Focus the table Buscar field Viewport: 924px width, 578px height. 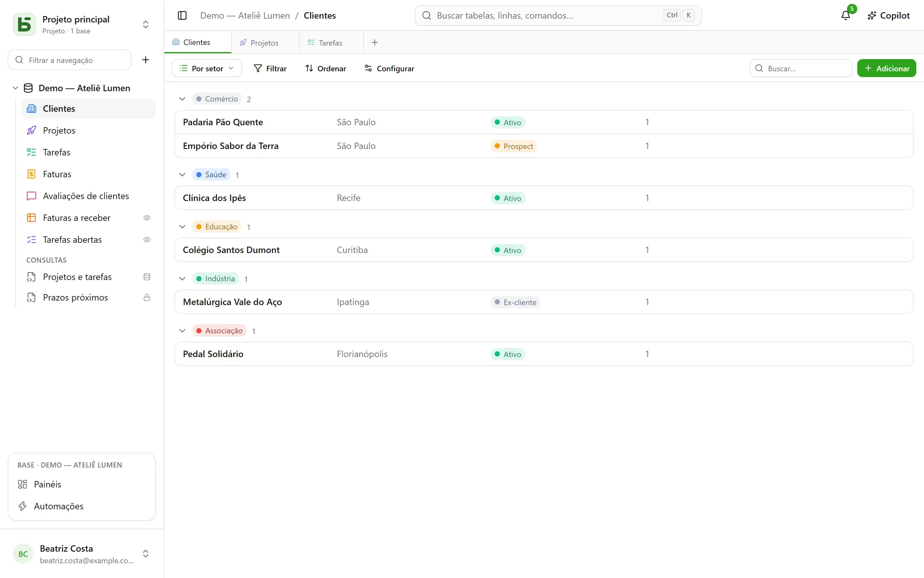point(801,68)
